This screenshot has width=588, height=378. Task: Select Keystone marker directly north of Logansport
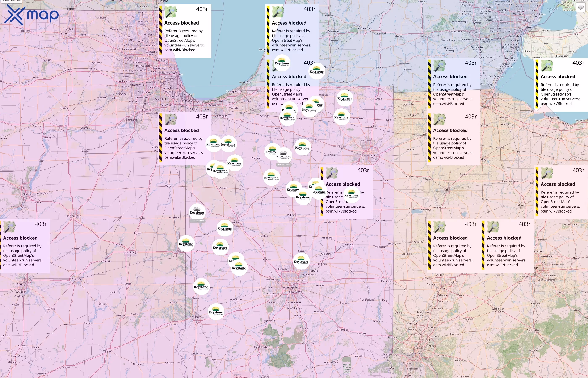pyautogui.click(x=271, y=177)
